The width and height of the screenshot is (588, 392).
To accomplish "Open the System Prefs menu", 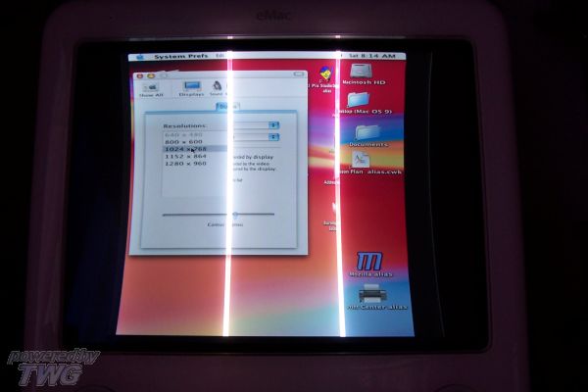I will [x=181, y=57].
